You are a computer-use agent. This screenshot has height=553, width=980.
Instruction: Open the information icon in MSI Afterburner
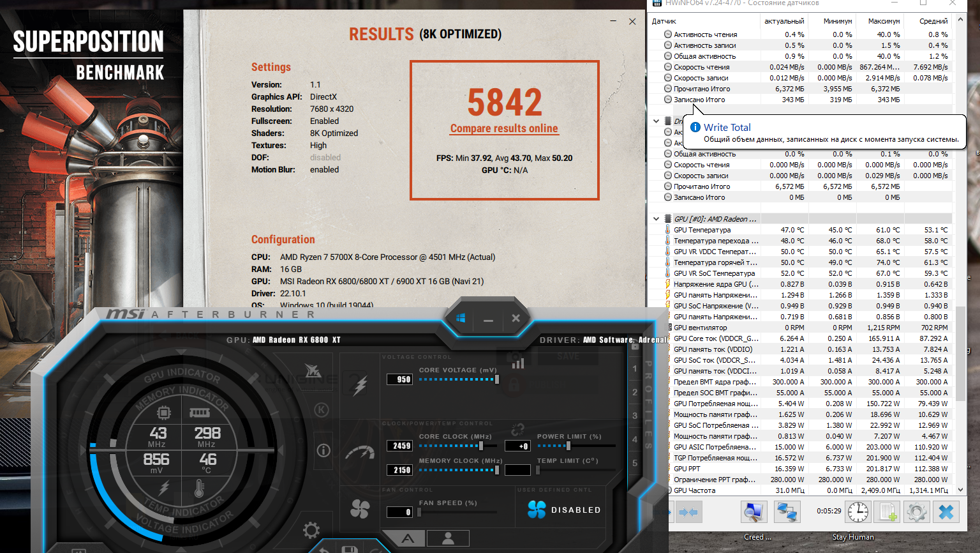pyautogui.click(x=323, y=451)
